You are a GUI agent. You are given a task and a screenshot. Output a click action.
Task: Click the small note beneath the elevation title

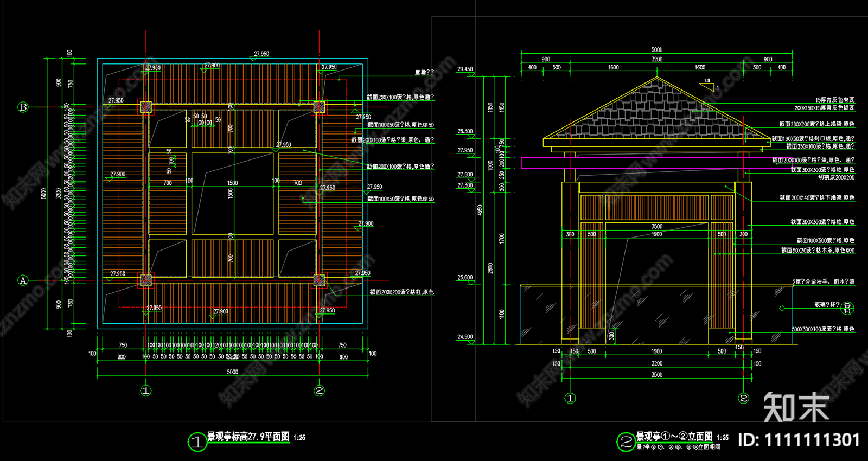[x=678, y=447]
